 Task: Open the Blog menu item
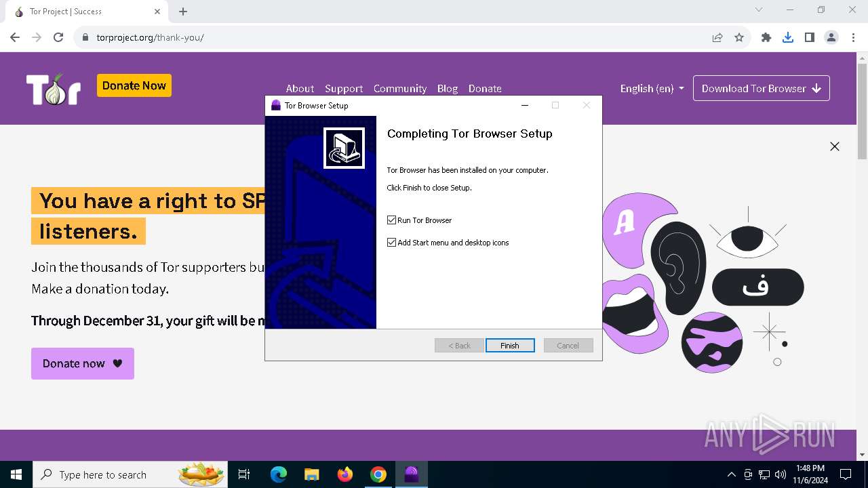click(448, 88)
